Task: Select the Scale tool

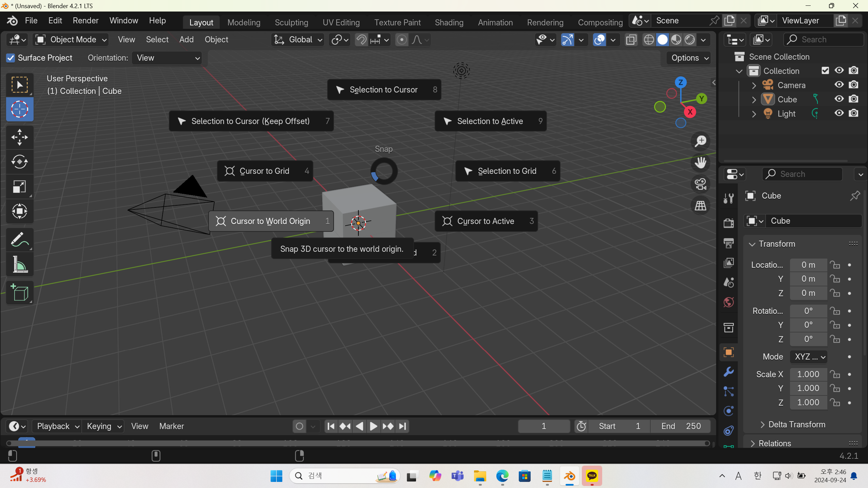Action: point(19,186)
